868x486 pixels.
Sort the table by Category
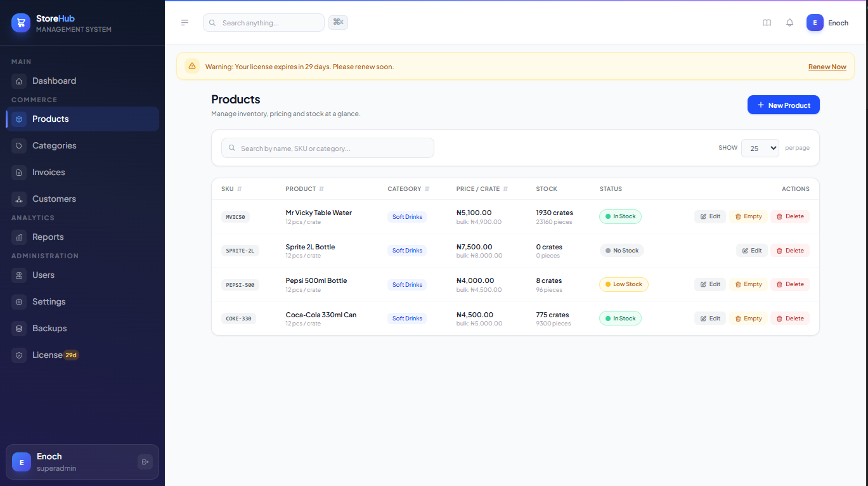point(408,189)
